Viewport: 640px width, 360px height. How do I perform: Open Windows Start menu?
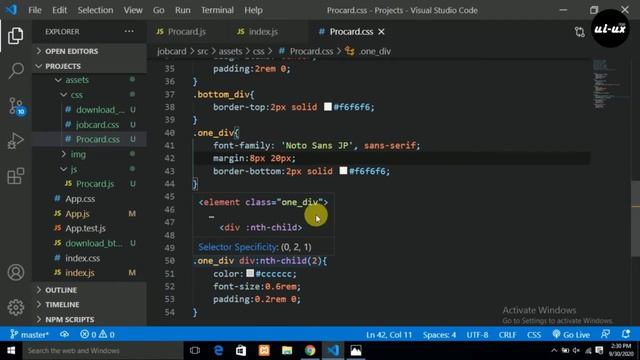[x=11, y=351]
